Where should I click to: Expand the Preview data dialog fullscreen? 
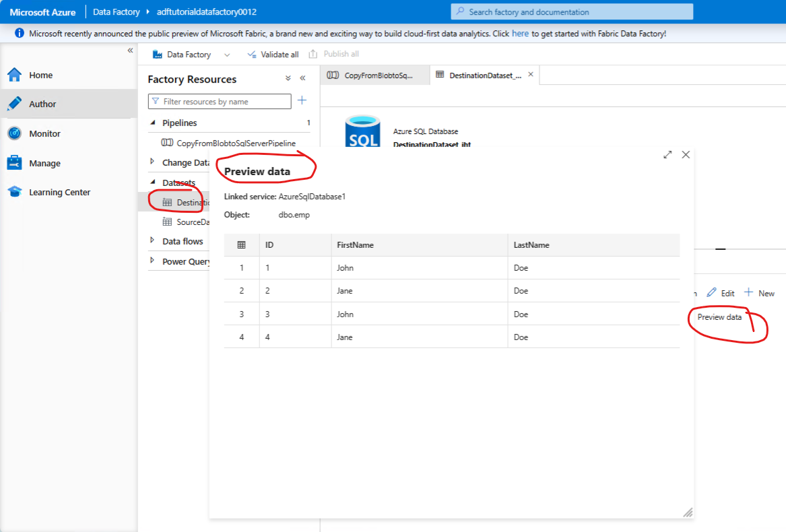click(667, 155)
